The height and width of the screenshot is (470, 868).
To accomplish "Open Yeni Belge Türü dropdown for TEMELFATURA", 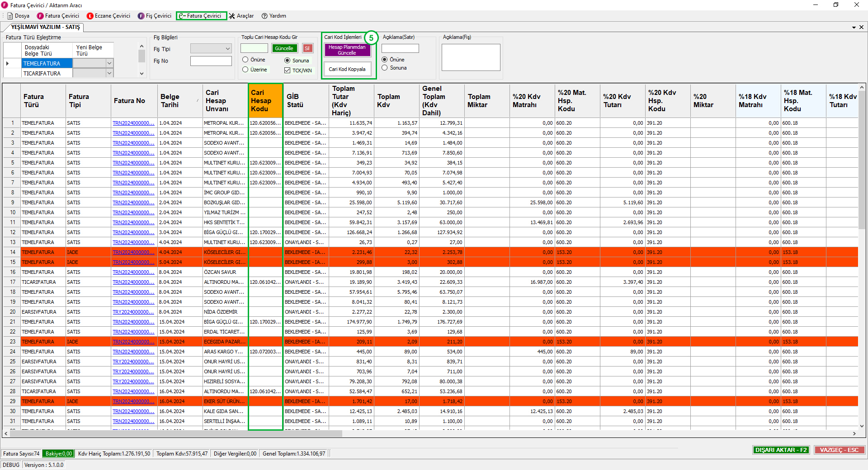I will coord(109,63).
